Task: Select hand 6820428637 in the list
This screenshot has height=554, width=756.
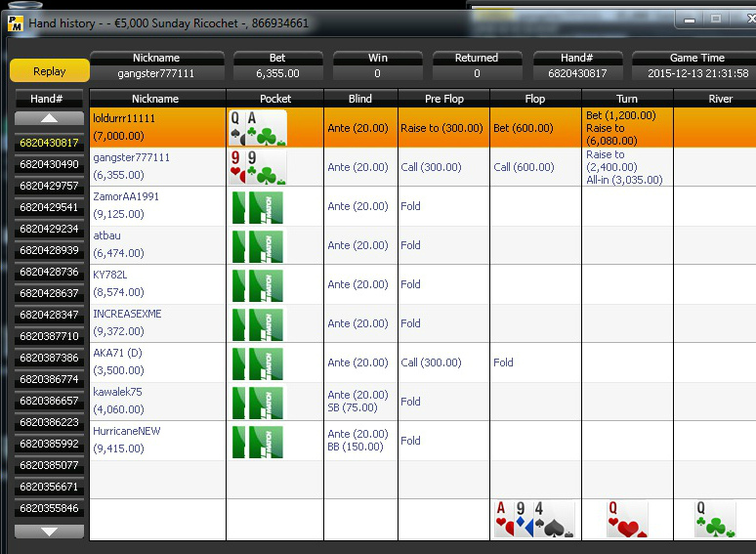Action: [x=49, y=293]
